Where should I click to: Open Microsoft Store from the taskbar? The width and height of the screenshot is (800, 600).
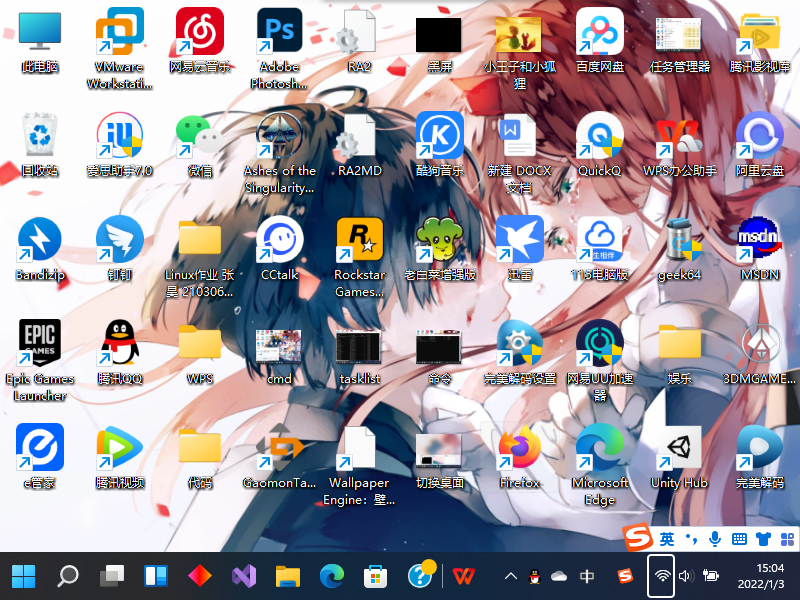(376, 577)
